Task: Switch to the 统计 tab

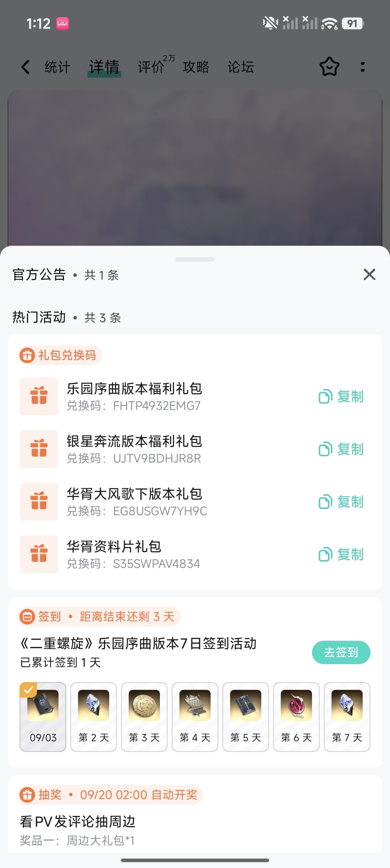Action: [57, 67]
